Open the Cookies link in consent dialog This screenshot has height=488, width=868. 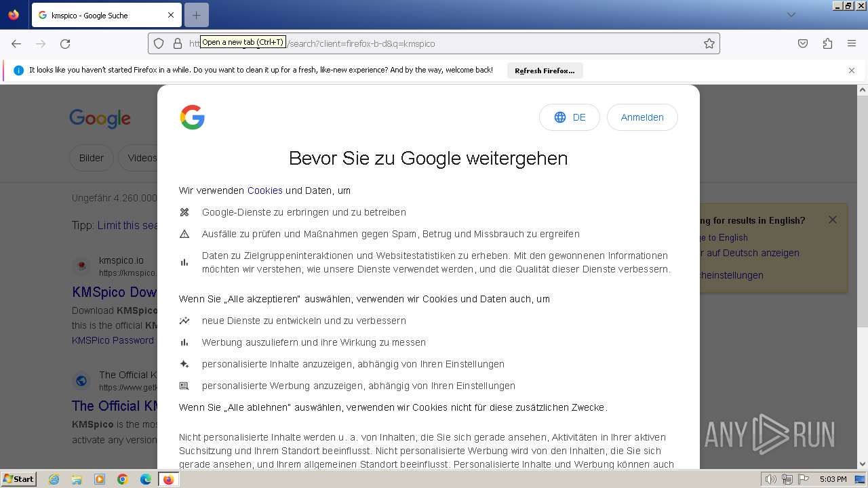264,190
